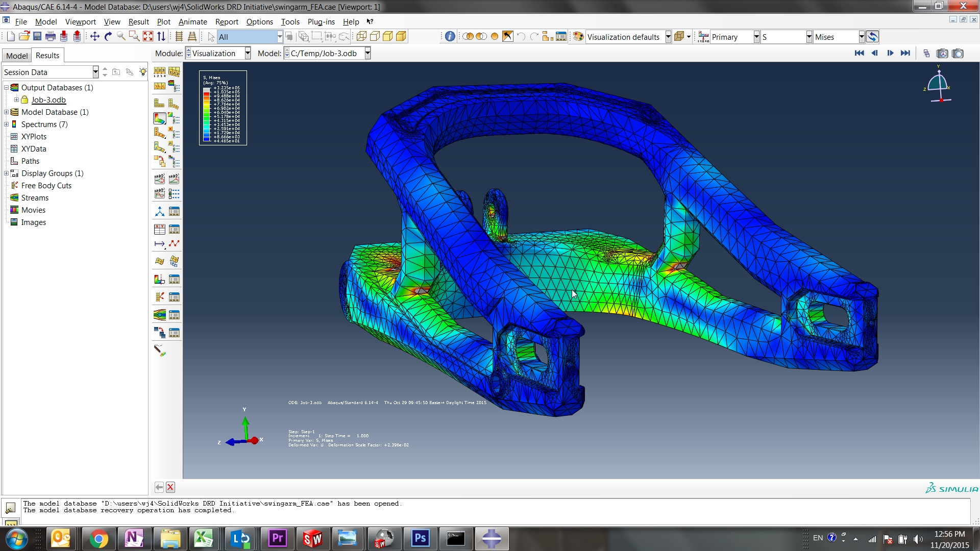Click Plot Contours on Deformed Shape icon
Screen dimensions: 980x551
(x=159, y=118)
